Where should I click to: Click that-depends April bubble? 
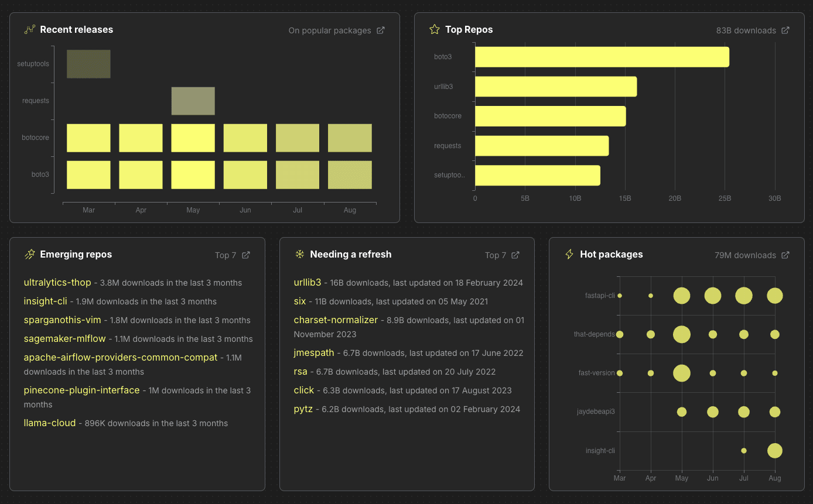(651, 334)
